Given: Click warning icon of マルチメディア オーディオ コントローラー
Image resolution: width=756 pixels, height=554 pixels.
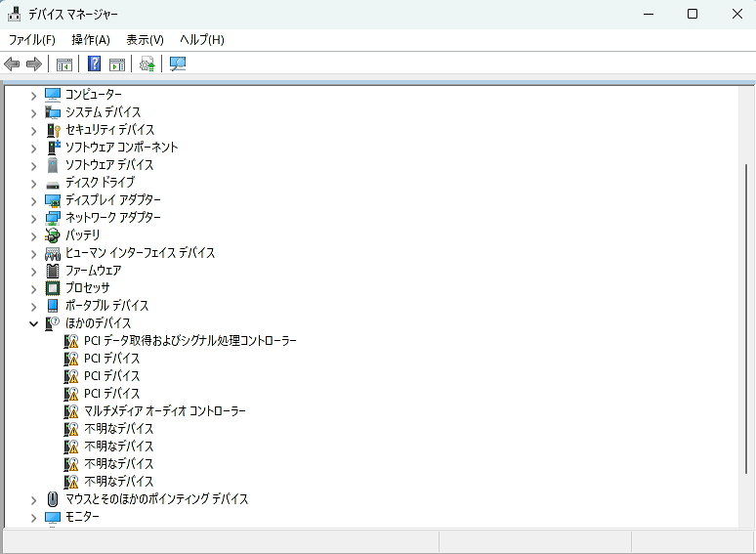Looking at the screenshot, I should 71,411.
